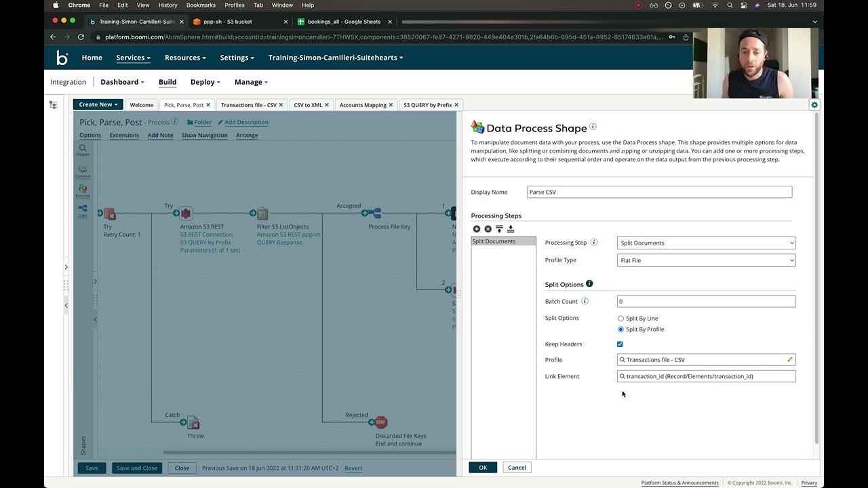Open the Training-Simon-Camilleri-Suitehearts account menu
The height and width of the screenshot is (488, 868).
336,58
